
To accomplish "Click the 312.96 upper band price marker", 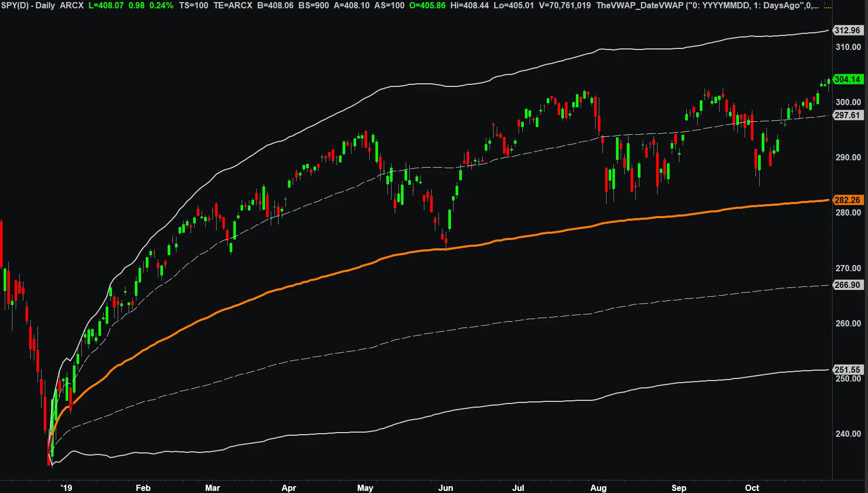I will pyautogui.click(x=847, y=30).
